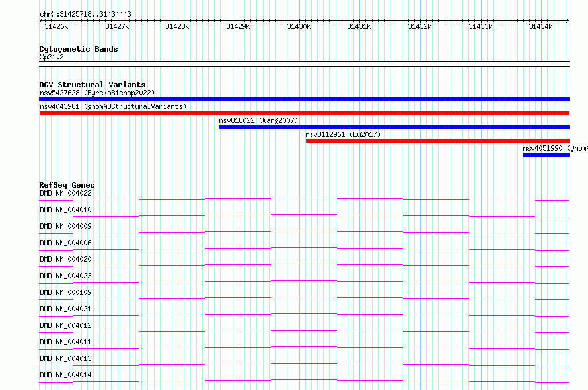Select the magenta intron line of DMD|NM_000109
The height and width of the screenshot is (390, 588).
pos(304,297)
